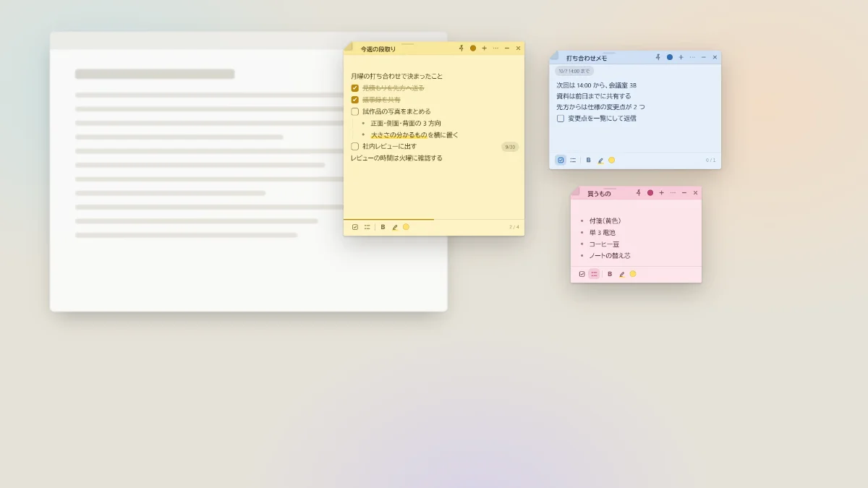868x488 pixels.
Task: Open the 10/7 14:00 まで deadline chip
Action: [574, 71]
